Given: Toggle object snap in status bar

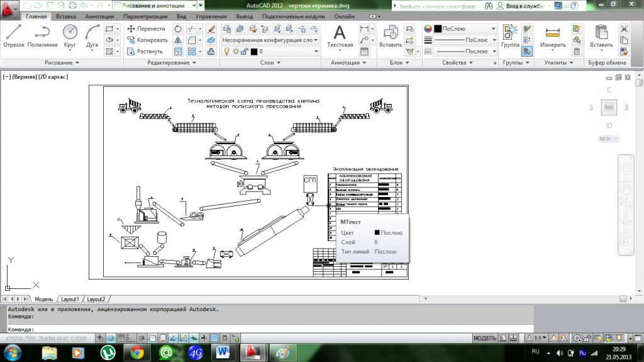Looking at the screenshot, I should pos(152,338).
